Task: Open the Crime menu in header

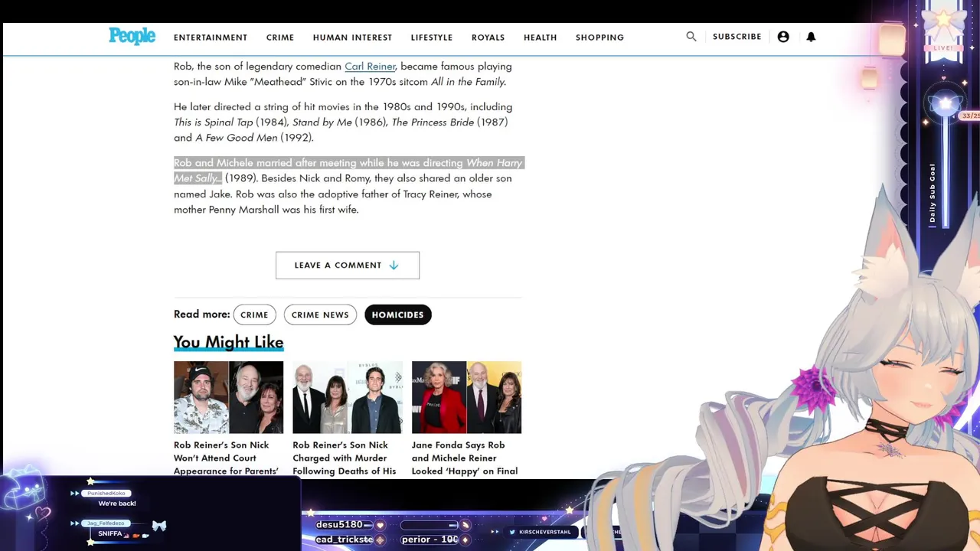Action: tap(280, 37)
